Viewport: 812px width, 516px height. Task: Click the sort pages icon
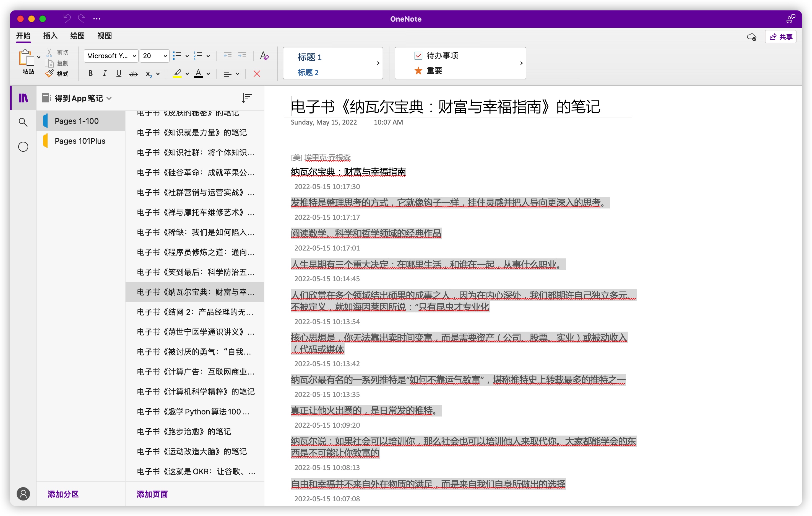(x=247, y=98)
